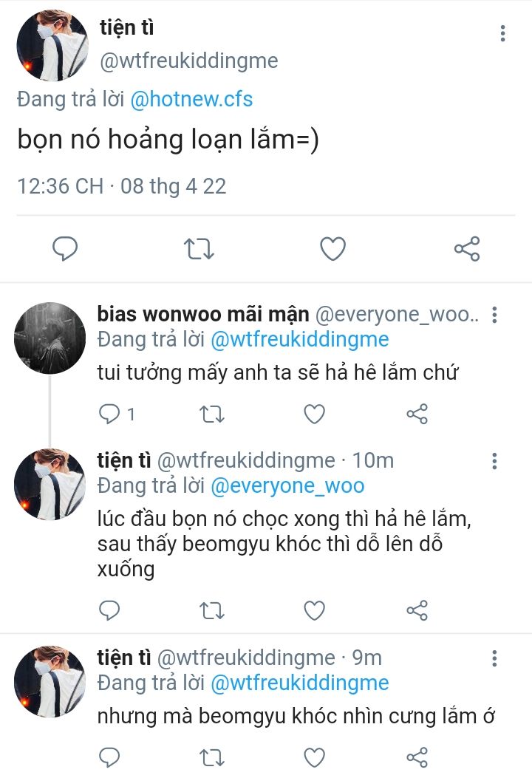Reply to bias wonwoo mãi mận's tweet
The height and width of the screenshot is (778, 532).
click(109, 414)
